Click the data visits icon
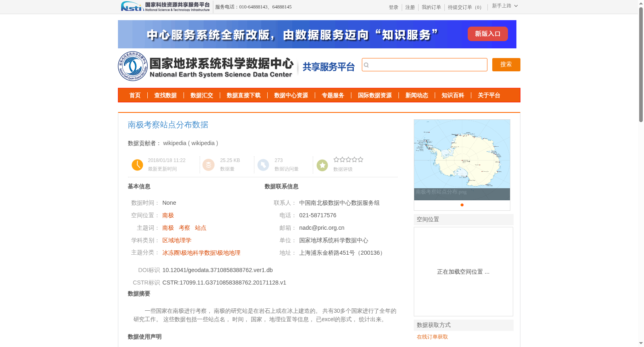This screenshot has width=644, height=347. coord(263,165)
